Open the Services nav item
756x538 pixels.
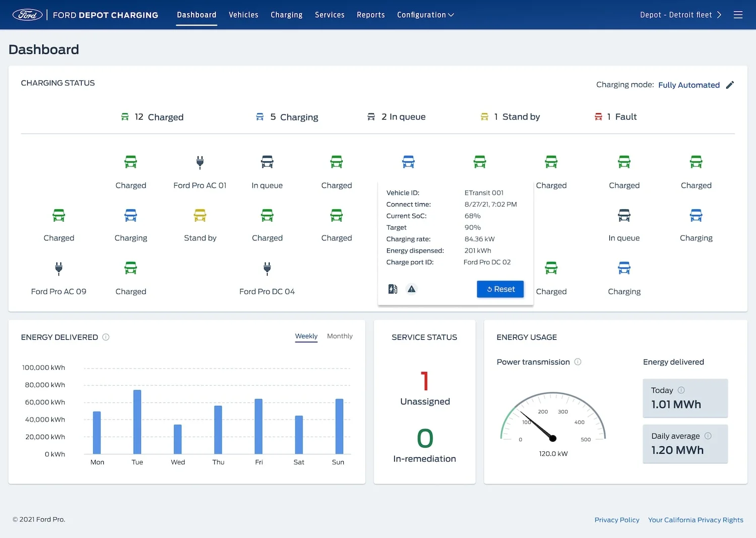(330, 15)
